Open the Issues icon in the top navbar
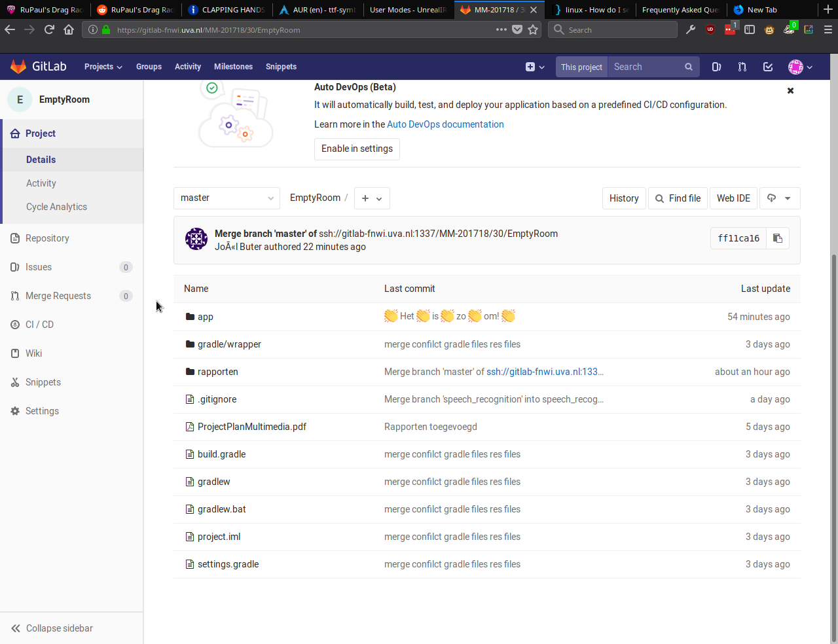838x644 pixels. 716,67
